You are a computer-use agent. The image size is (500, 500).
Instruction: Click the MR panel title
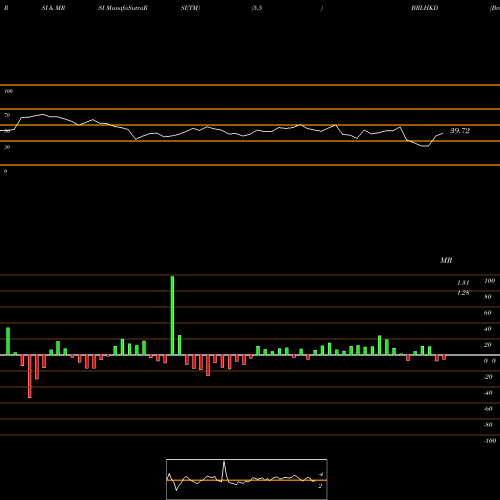pyautogui.click(x=446, y=260)
